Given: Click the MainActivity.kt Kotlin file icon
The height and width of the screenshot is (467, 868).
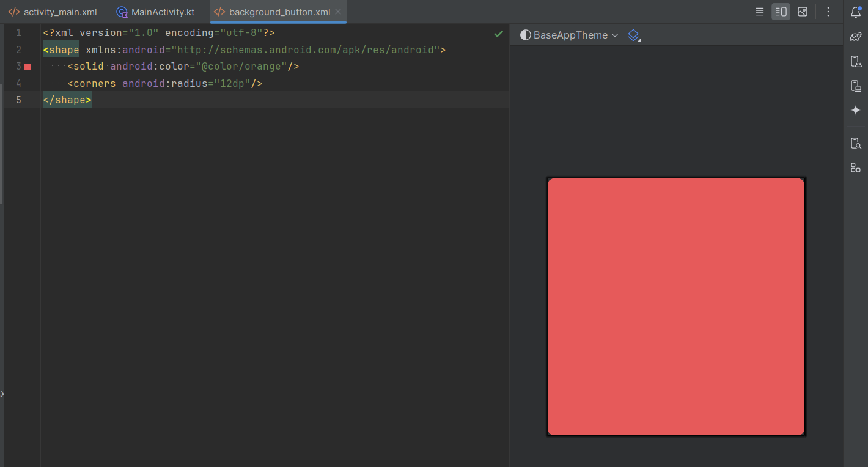Looking at the screenshot, I should click(x=122, y=12).
